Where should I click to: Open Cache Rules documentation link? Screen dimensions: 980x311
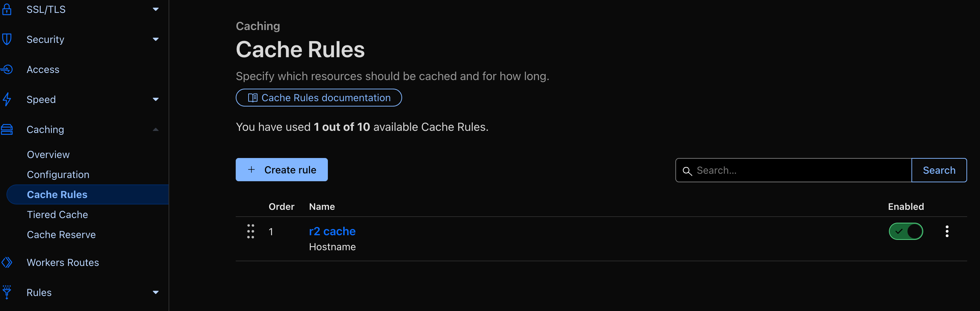click(x=319, y=98)
